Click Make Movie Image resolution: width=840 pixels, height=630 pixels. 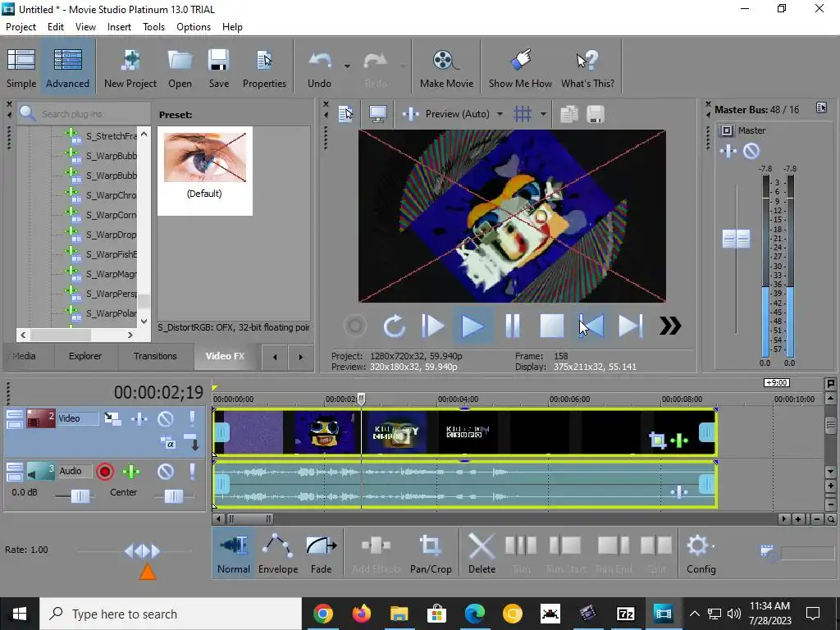click(446, 67)
